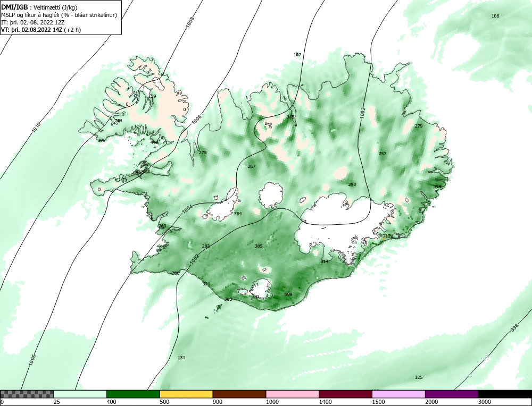Click the "VT: þri. 02.08.2022 14Z" line
The image size is (532, 406).
(x=41, y=30)
